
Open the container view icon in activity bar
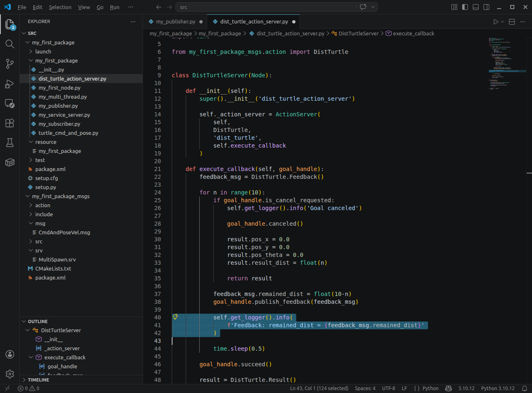coord(10,162)
